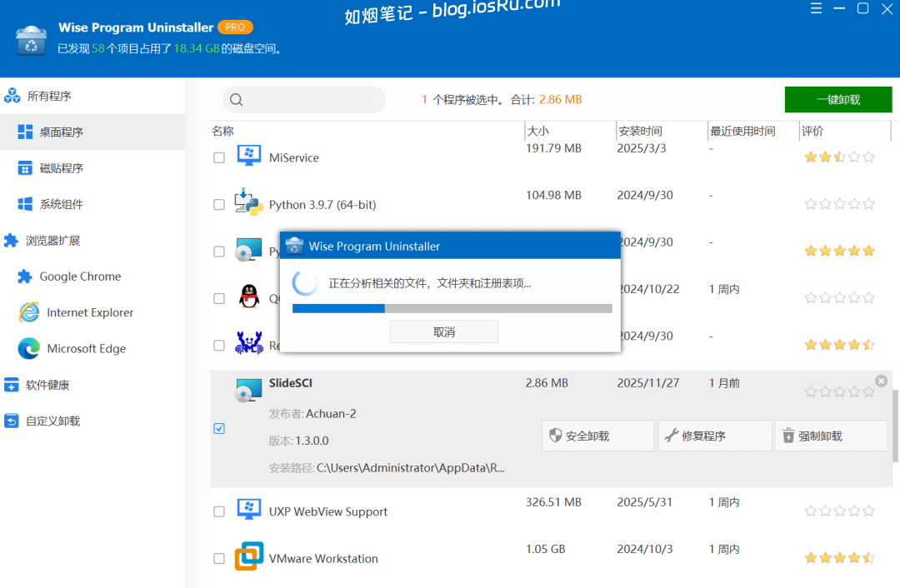The height and width of the screenshot is (588, 900).
Task: Uncheck the SlideSCI selection checkbox
Action: pos(219,428)
